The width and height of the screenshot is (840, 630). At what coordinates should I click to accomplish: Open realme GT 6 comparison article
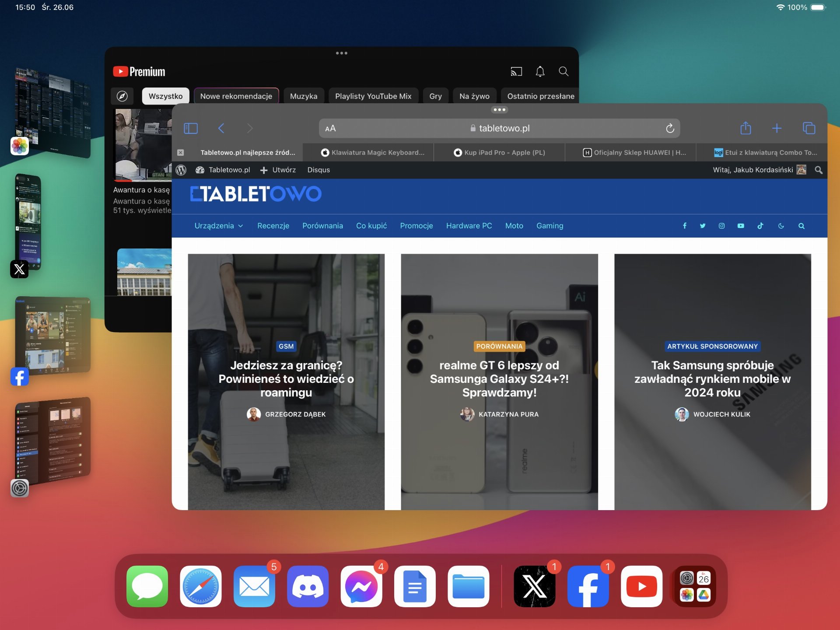click(x=499, y=379)
